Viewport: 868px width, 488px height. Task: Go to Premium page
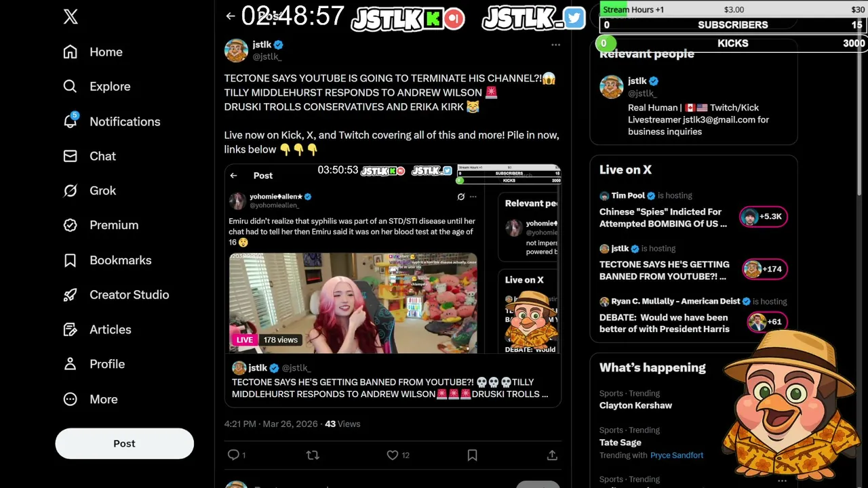[100, 225]
